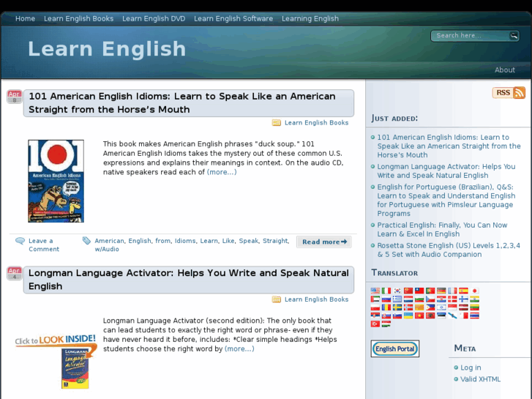Screen dimensions: 532x399
Task: Open Learning English menu item
Action: tap(310, 19)
